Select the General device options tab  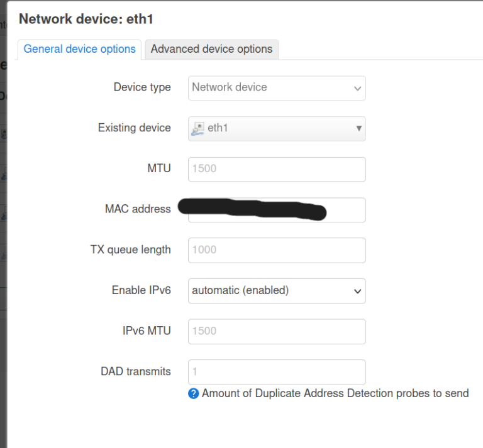coord(80,49)
